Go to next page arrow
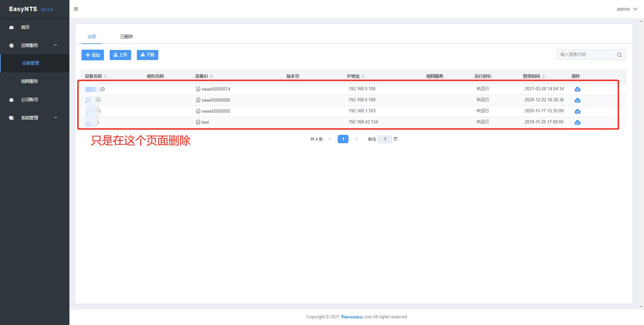The width and height of the screenshot is (644, 325). pyautogui.click(x=356, y=139)
